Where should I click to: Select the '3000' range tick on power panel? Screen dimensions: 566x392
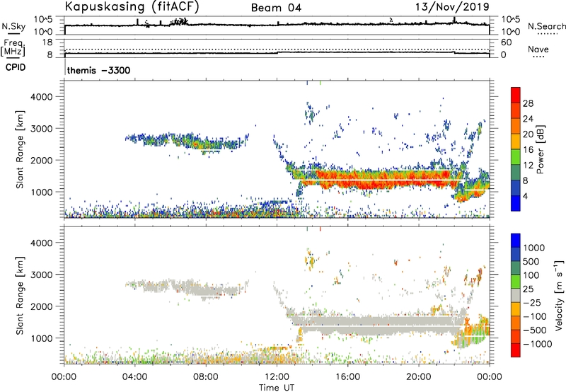pos(42,129)
